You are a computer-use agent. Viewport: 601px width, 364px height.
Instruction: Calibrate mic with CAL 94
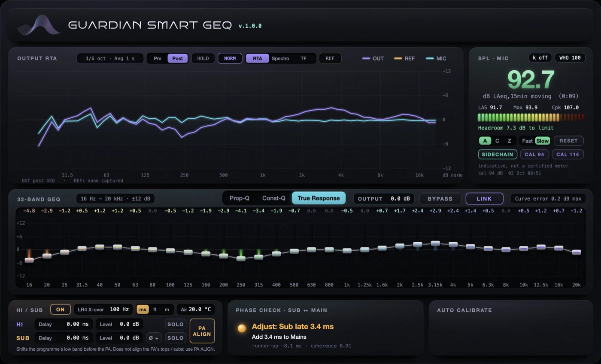534,154
